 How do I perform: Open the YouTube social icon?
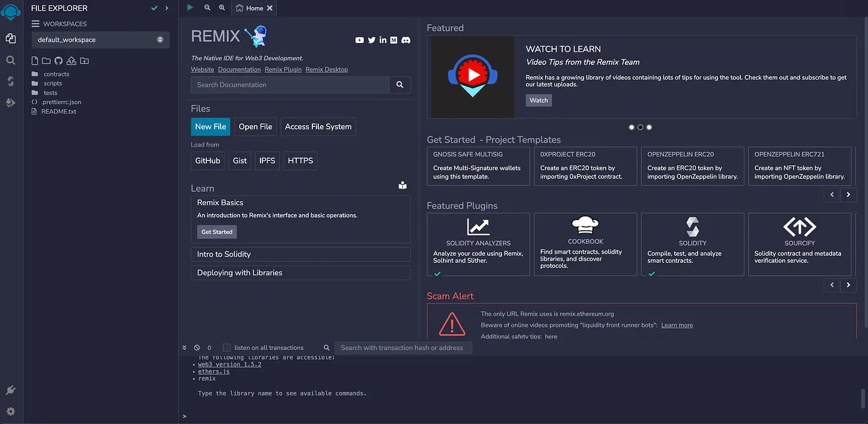[359, 40]
